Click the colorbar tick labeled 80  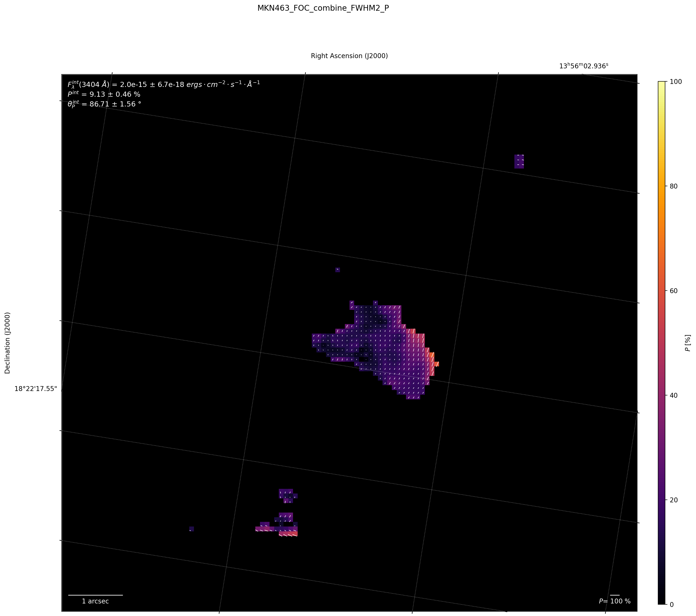[x=673, y=186]
